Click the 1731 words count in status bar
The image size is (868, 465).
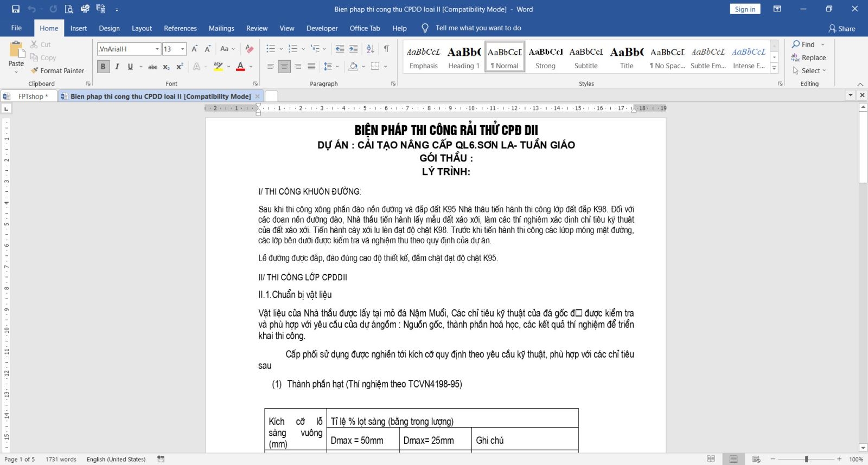[61, 459]
